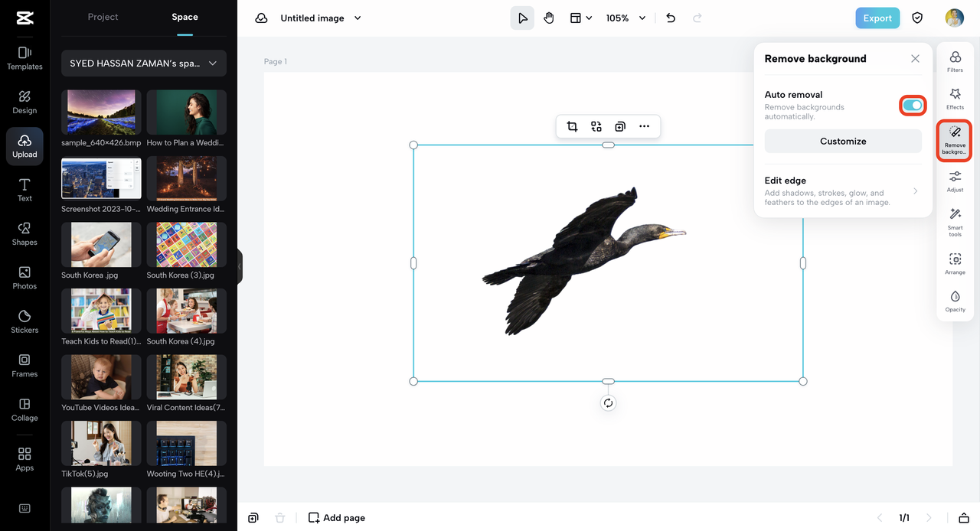This screenshot has width=980, height=531.
Task: Open Smart tools in right toolbar
Action: tap(955, 222)
